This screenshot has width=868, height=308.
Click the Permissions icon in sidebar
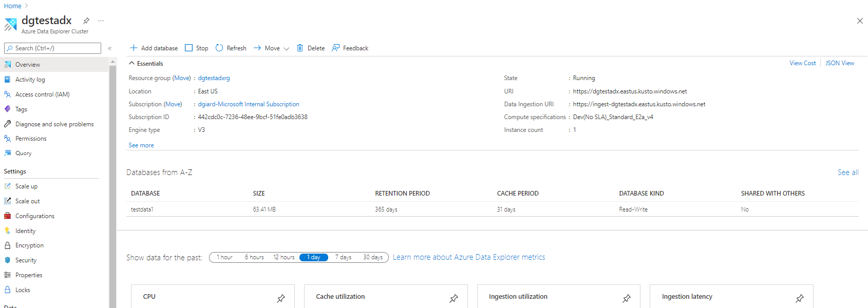8,139
